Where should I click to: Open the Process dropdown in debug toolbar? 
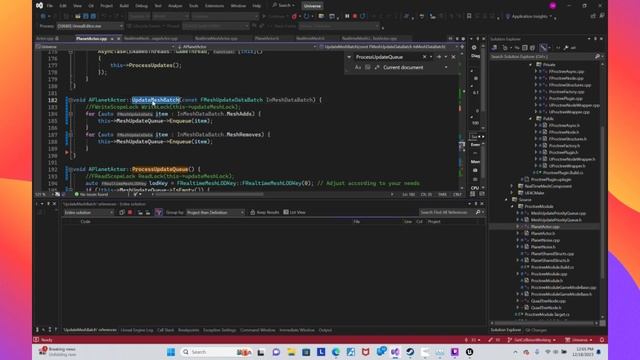90,26
